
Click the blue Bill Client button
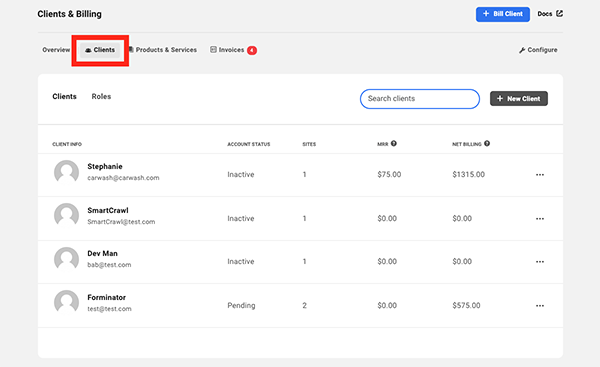(x=503, y=14)
